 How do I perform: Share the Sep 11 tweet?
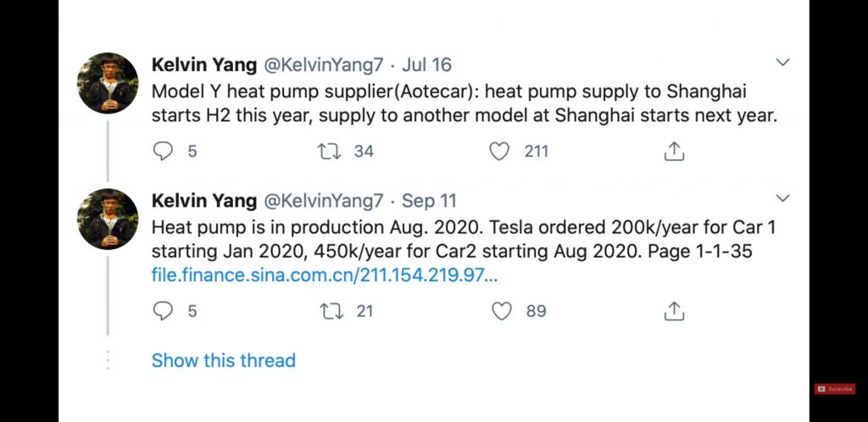[x=674, y=311]
